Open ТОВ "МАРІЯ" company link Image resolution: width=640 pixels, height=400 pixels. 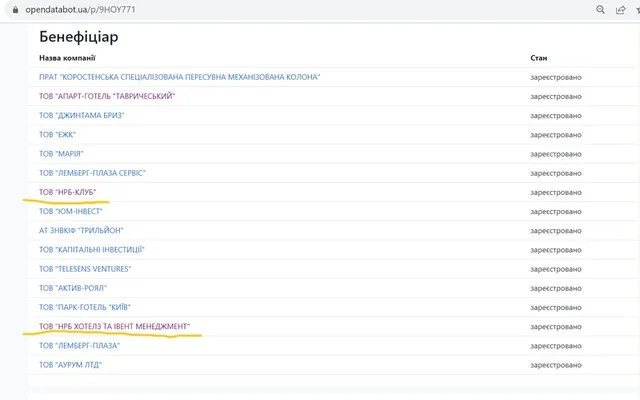[61, 153]
